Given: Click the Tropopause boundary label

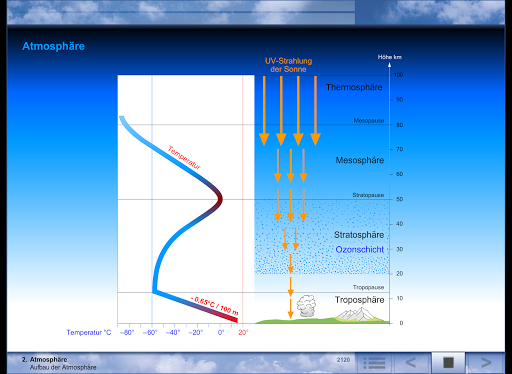Looking at the screenshot, I should (368, 287).
